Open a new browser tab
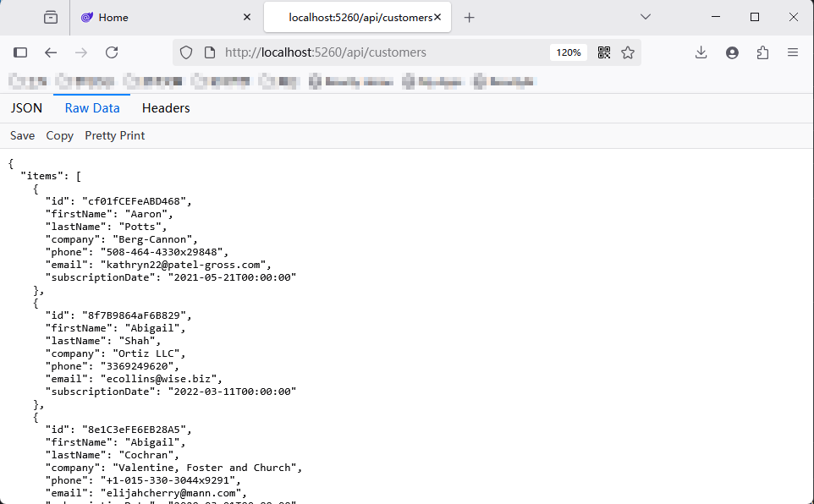814x504 pixels. pos(470,17)
